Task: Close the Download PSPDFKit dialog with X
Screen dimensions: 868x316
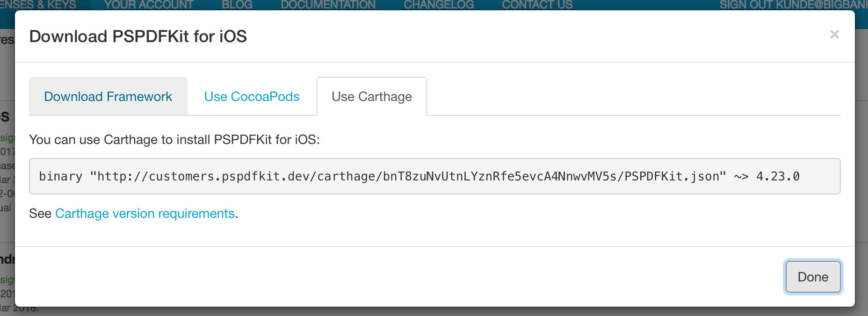Action: 834,35
